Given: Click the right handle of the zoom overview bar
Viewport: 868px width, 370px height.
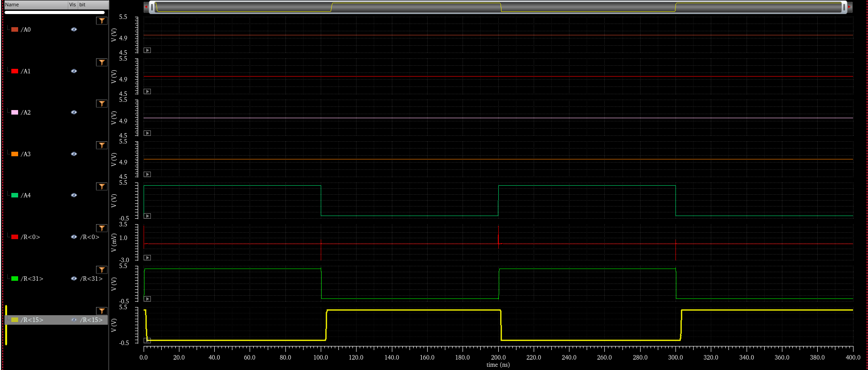Looking at the screenshot, I should [x=844, y=7].
